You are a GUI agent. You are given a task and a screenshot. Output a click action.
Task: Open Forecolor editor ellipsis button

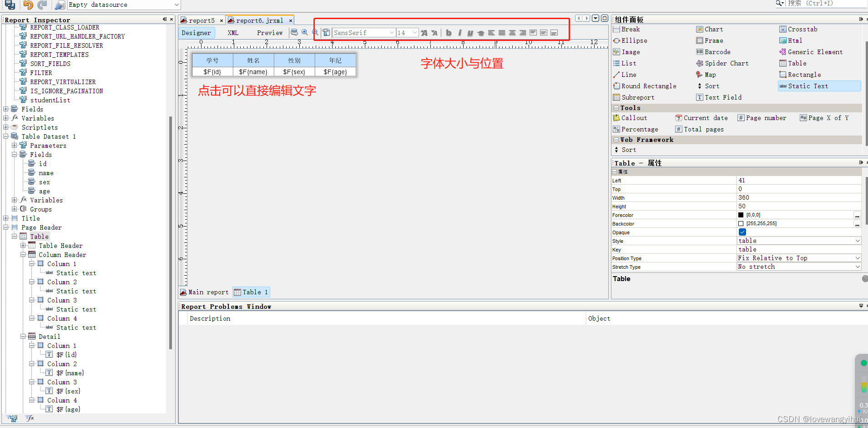coord(857,215)
